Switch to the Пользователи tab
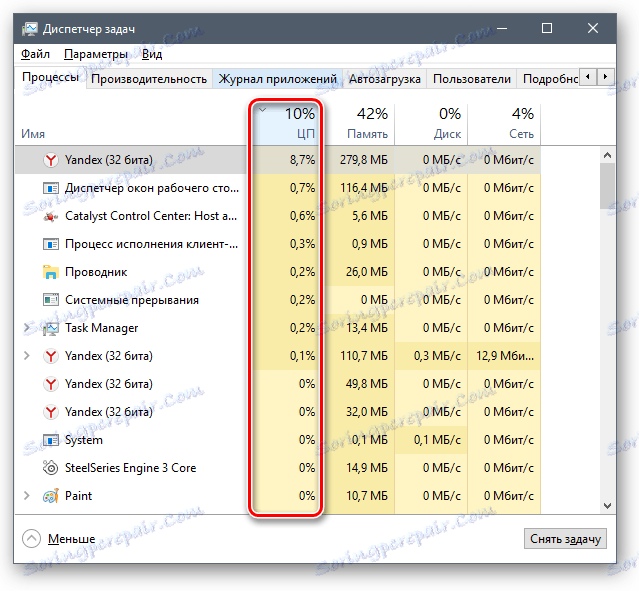This screenshot has height=591, width=639. coord(472,79)
